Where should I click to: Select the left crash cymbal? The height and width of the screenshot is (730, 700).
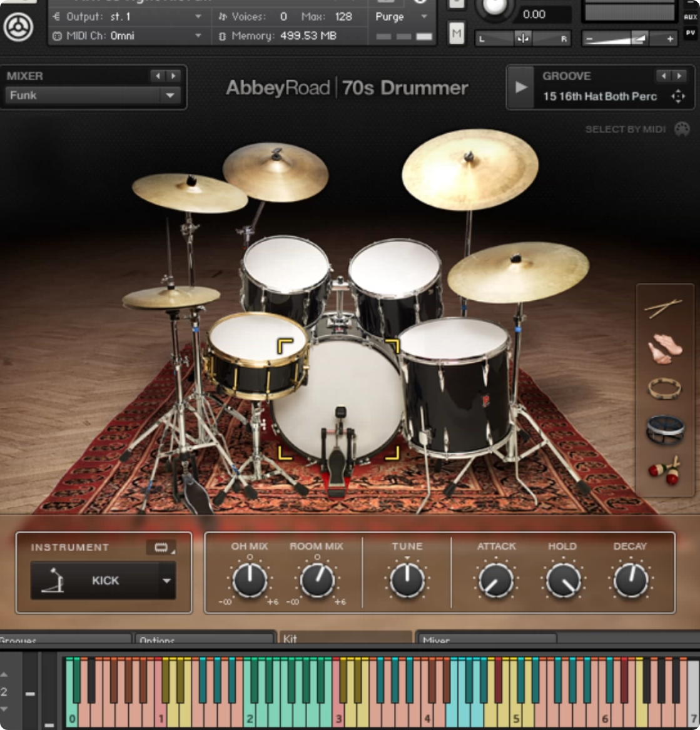pos(189,193)
